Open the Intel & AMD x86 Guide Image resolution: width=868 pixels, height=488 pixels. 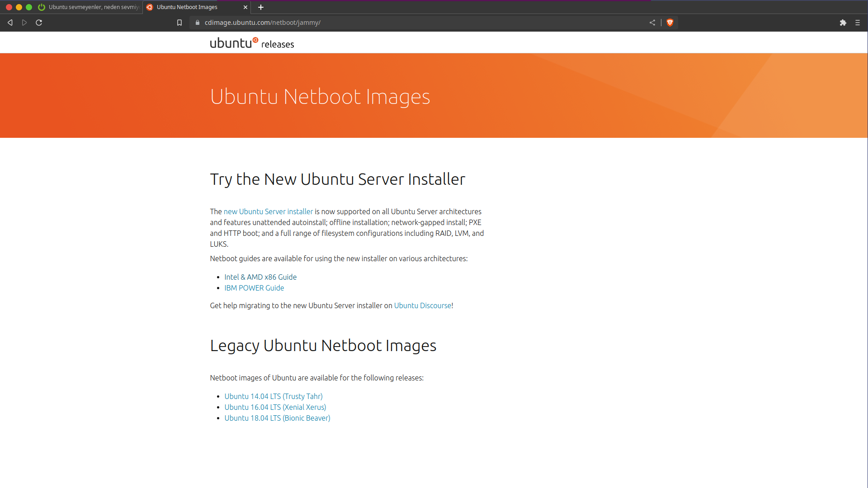(x=260, y=277)
